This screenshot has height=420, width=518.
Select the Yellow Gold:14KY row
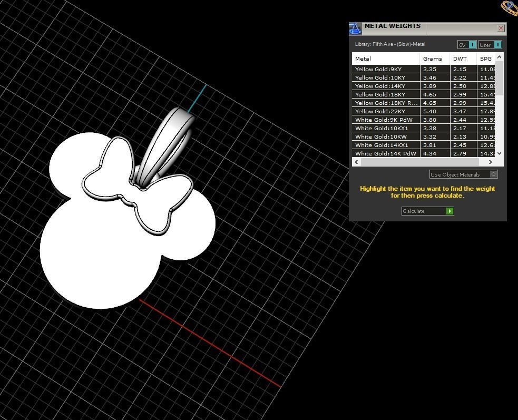[x=423, y=86]
